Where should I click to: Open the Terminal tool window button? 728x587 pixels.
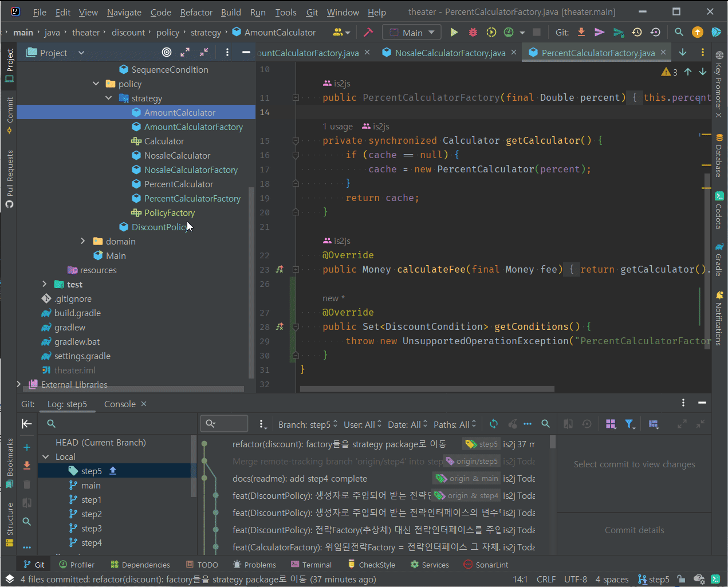tap(311, 565)
